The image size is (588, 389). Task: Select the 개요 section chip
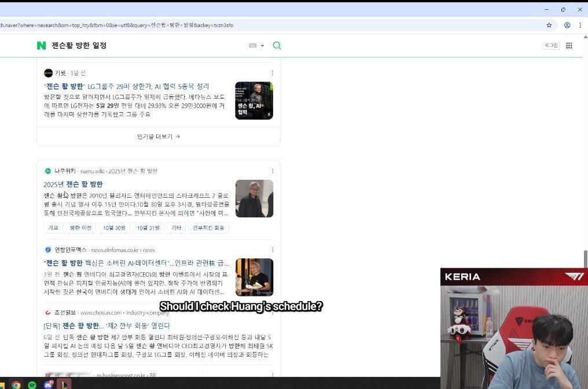click(x=53, y=228)
